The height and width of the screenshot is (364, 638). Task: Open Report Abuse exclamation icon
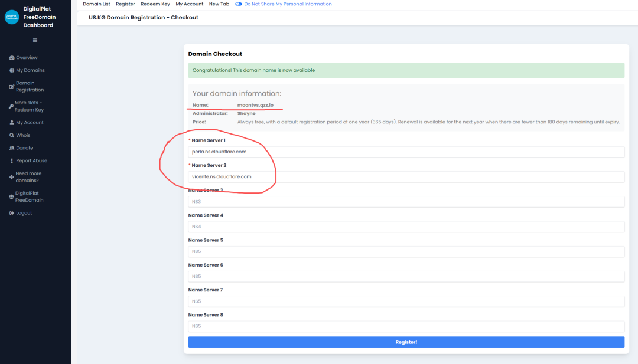point(12,161)
